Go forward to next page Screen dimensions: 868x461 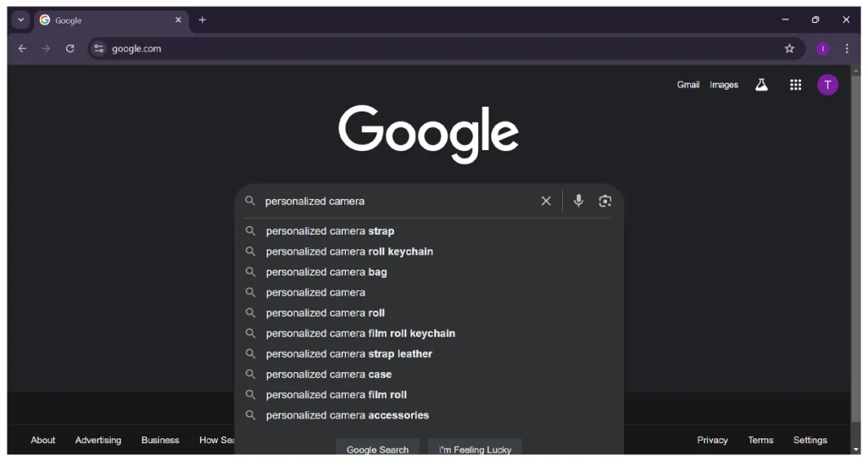pyautogui.click(x=46, y=48)
